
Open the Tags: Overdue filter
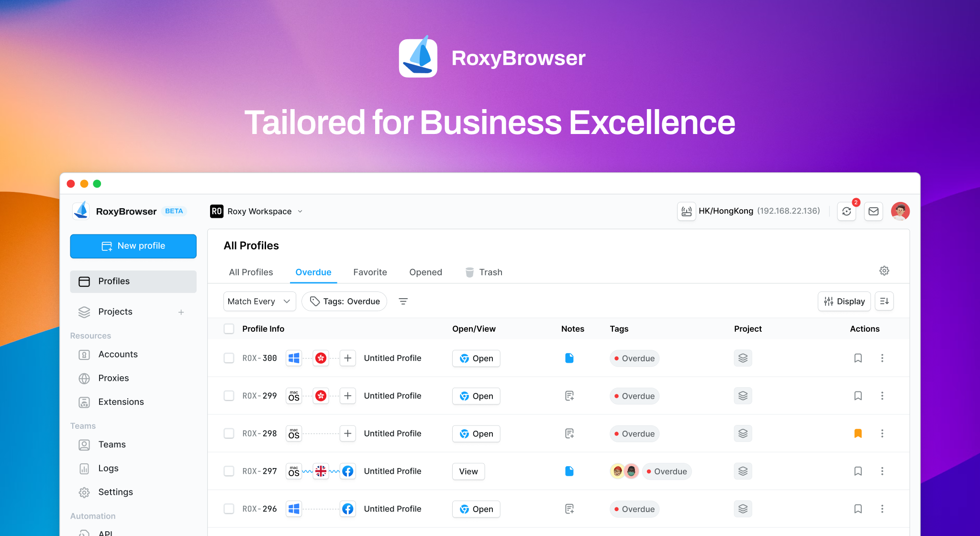345,301
